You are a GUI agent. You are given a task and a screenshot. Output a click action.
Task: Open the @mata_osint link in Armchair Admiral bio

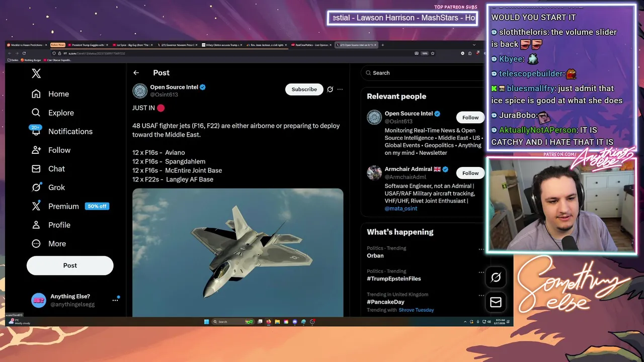[x=401, y=208]
